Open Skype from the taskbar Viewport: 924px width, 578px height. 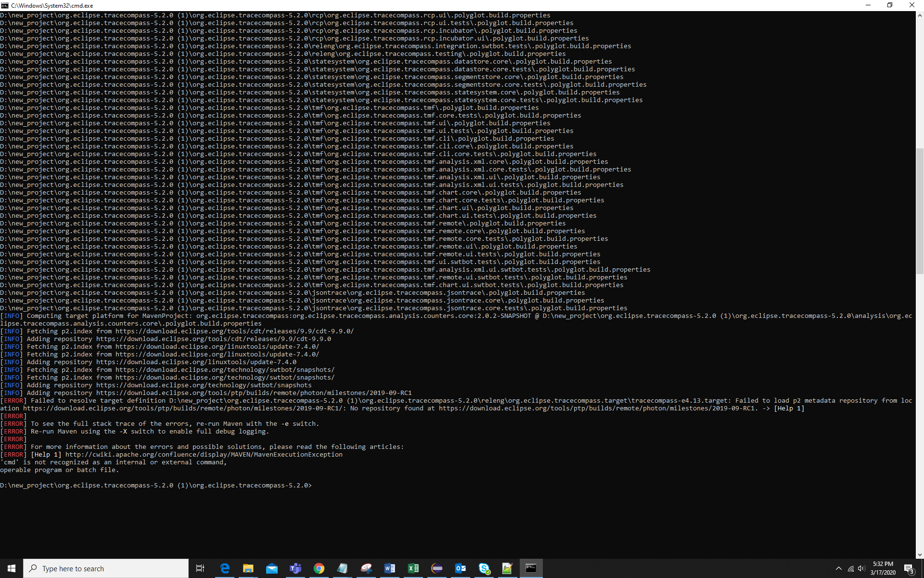[x=484, y=568]
